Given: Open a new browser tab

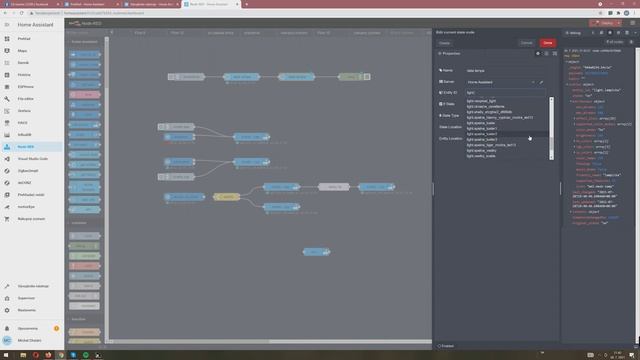Looking at the screenshot, I should (247, 4).
